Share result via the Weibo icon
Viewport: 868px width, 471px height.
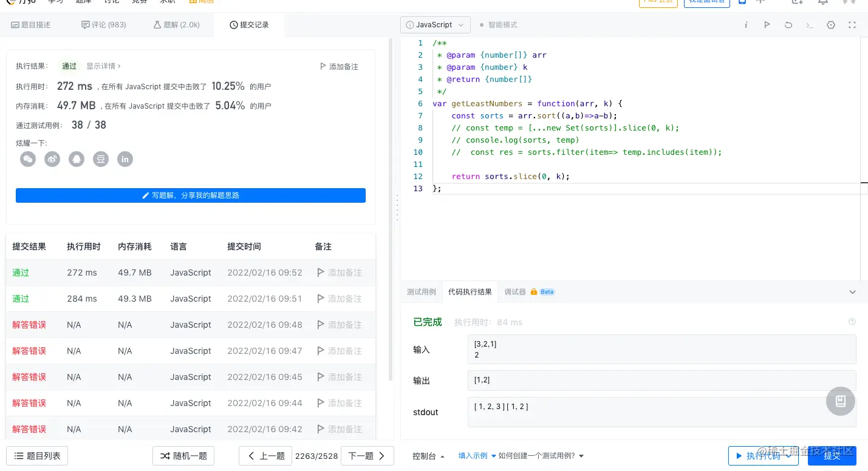point(52,159)
